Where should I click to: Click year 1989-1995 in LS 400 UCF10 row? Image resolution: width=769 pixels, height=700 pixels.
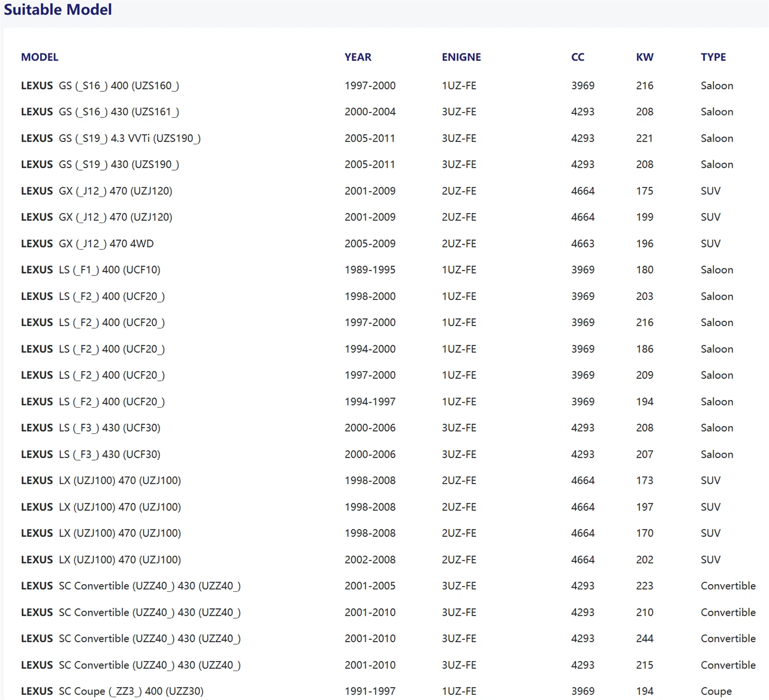[370, 270]
